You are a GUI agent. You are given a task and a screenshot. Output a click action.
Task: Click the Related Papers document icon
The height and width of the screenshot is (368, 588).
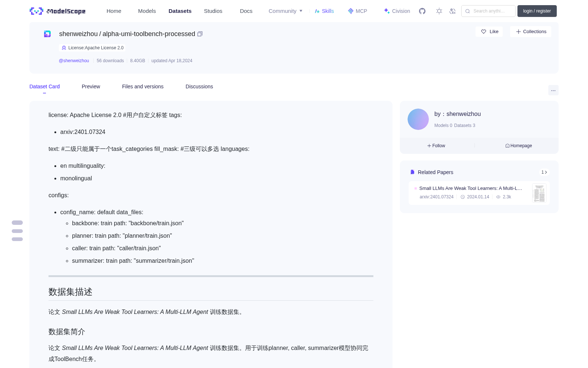click(x=412, y=172)
